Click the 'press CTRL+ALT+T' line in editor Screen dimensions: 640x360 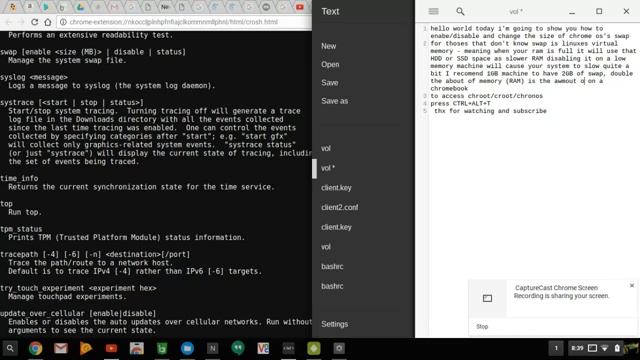[x=460, y=104]
